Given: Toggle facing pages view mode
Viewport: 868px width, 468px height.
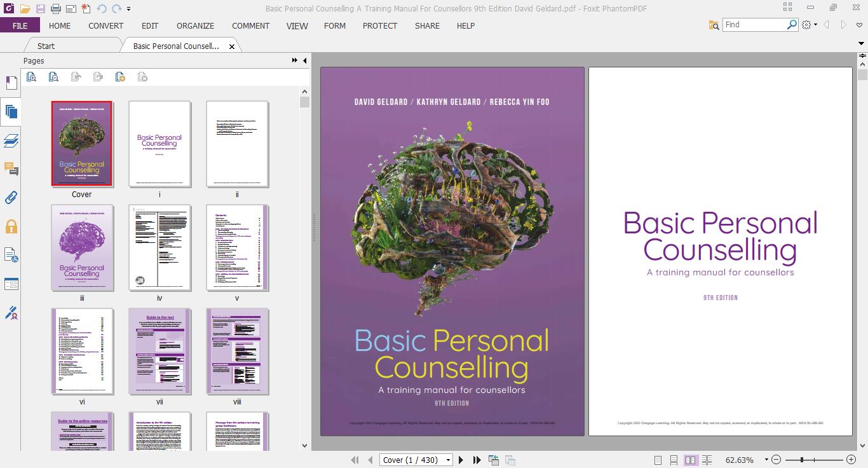Looking at the screenshot, I should pos(690,460).
